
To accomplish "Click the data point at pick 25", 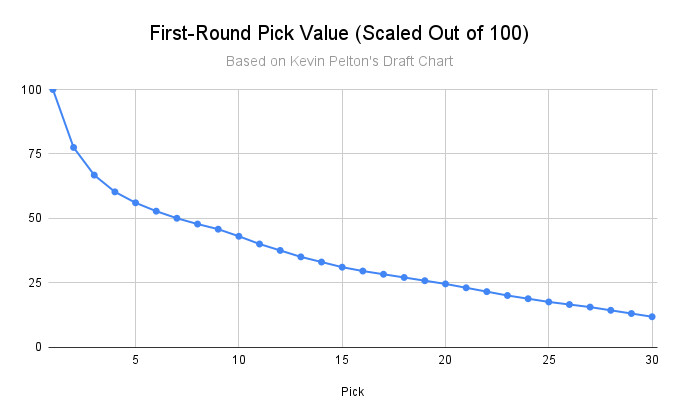I will 549,302.
